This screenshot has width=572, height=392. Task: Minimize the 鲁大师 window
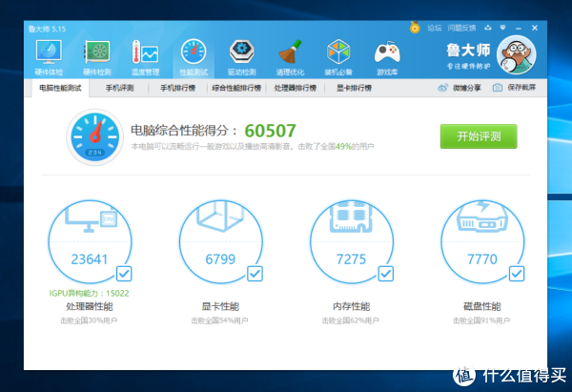coord(519,28)
